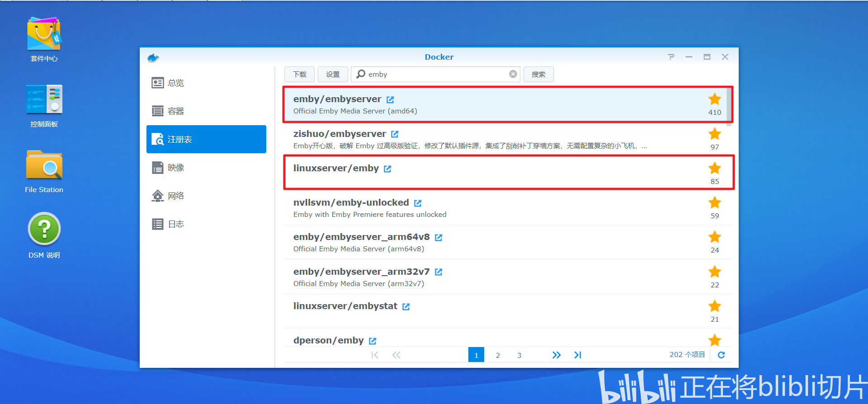Screen dimensions: 868x404
Task: Click the star icon for nvllsvm/emby-unlocked
Action: 715,202
